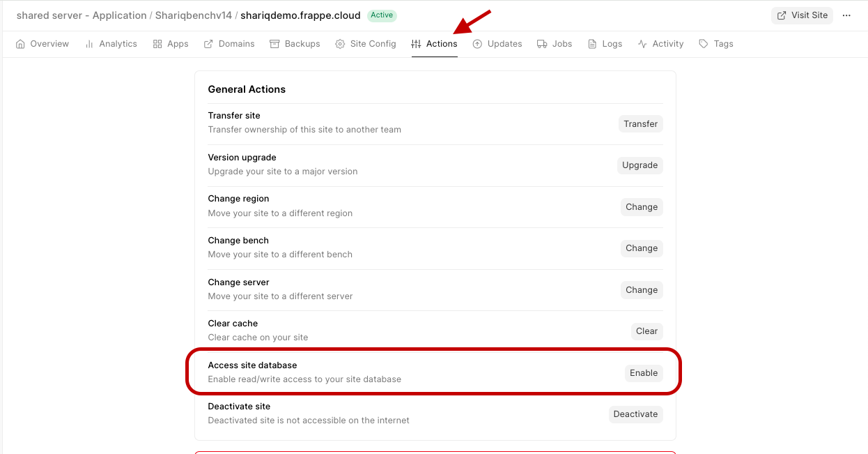Viewport: 868px width, 454px height.
Task: Click Upgrade for Version upgrade
Action: pyautogui.click(x=640, y=165)
